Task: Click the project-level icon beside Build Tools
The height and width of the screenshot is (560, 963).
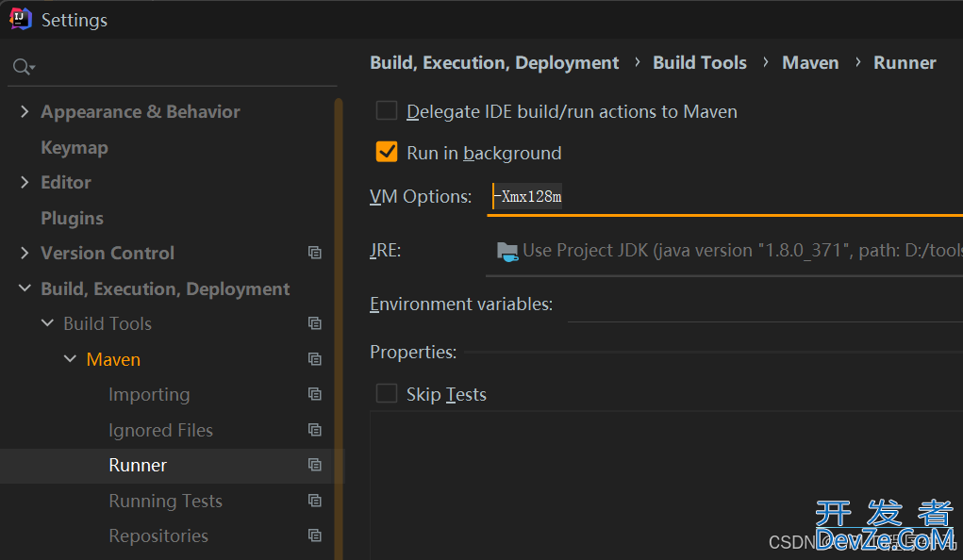Action: 315,323
